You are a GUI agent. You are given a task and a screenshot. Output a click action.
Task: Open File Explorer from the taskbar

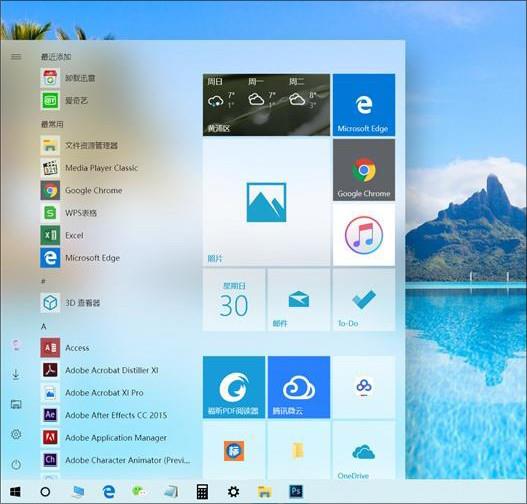point(265,492)
